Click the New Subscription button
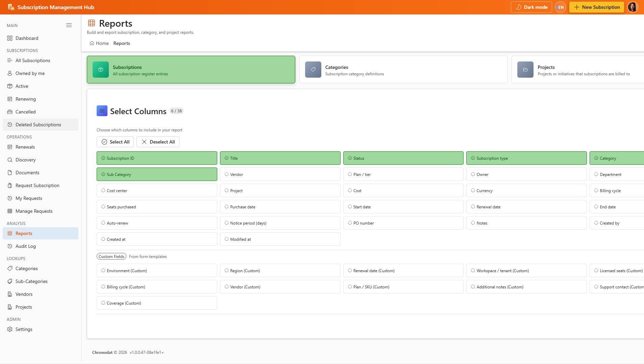This screenshot has width=644, height=364. click(597, 7)
